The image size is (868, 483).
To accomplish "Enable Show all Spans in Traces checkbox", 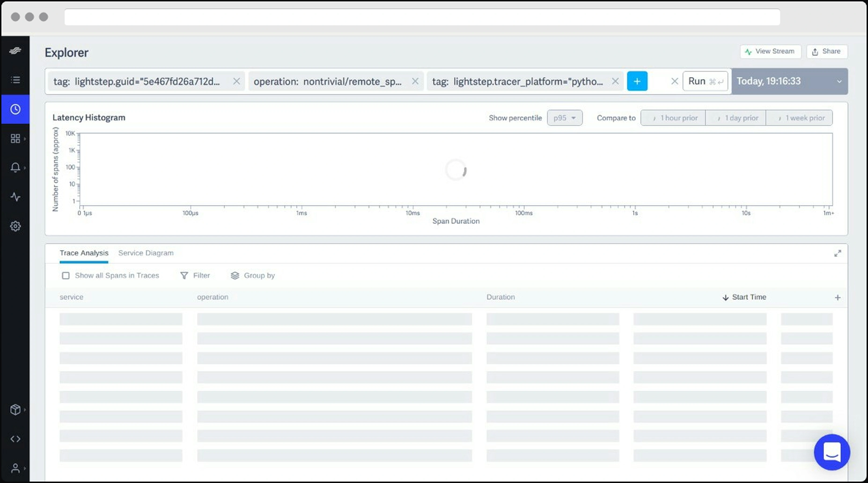I will coord(66,276).
